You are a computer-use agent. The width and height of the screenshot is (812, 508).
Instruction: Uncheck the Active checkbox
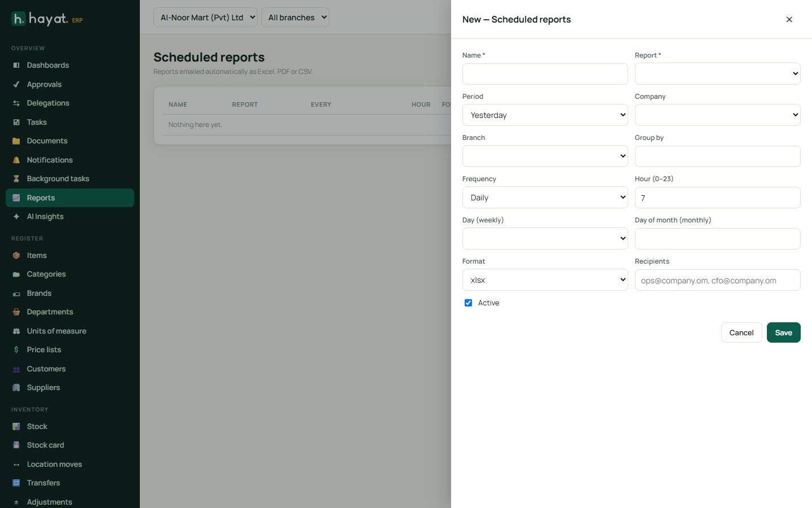[x=468, y=303]
